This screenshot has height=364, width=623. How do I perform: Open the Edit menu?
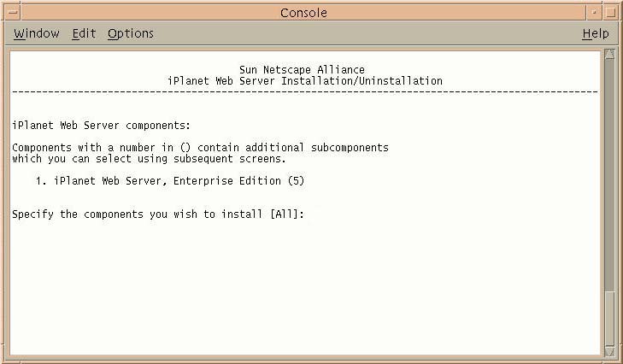tap(84, 33)
